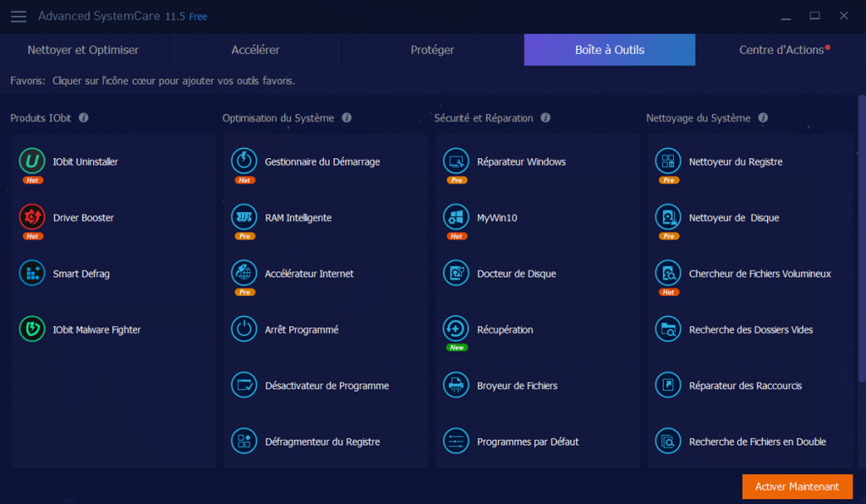Click info icon next to Sécurité et Réparation
Image resolution: width=866 pixels, height=504 pixels.
pyautogui.click(x=545, y=118)
